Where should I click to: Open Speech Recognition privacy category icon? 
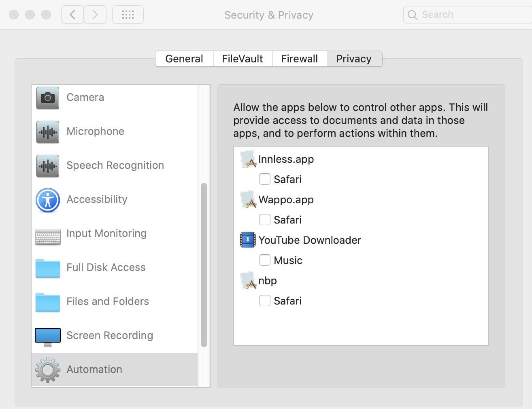click(x=48, y=166)
